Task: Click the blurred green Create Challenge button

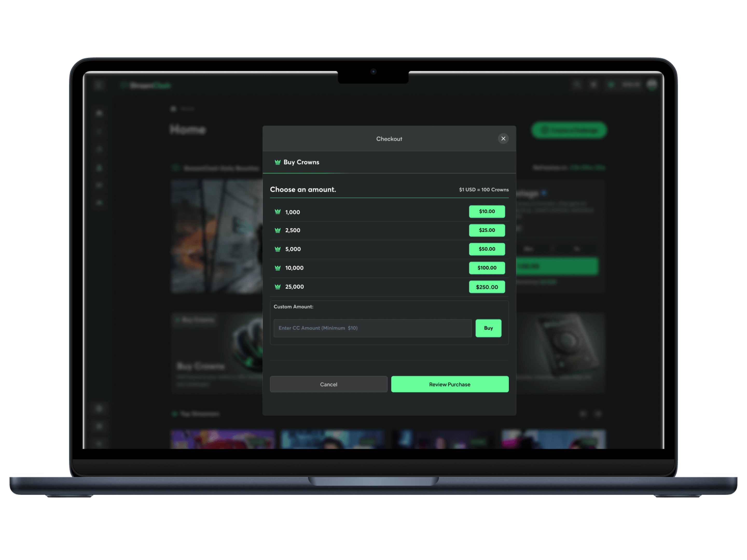Action: [x=569, y=130]
